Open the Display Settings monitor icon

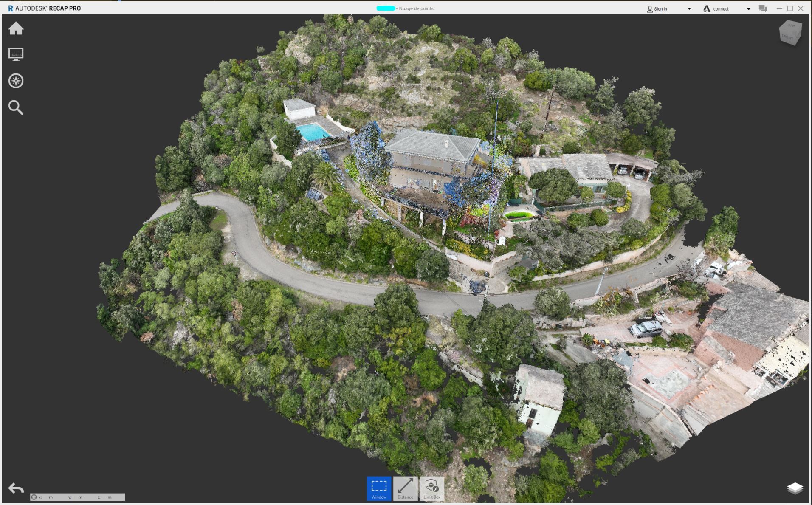click(x=16, y=54)
